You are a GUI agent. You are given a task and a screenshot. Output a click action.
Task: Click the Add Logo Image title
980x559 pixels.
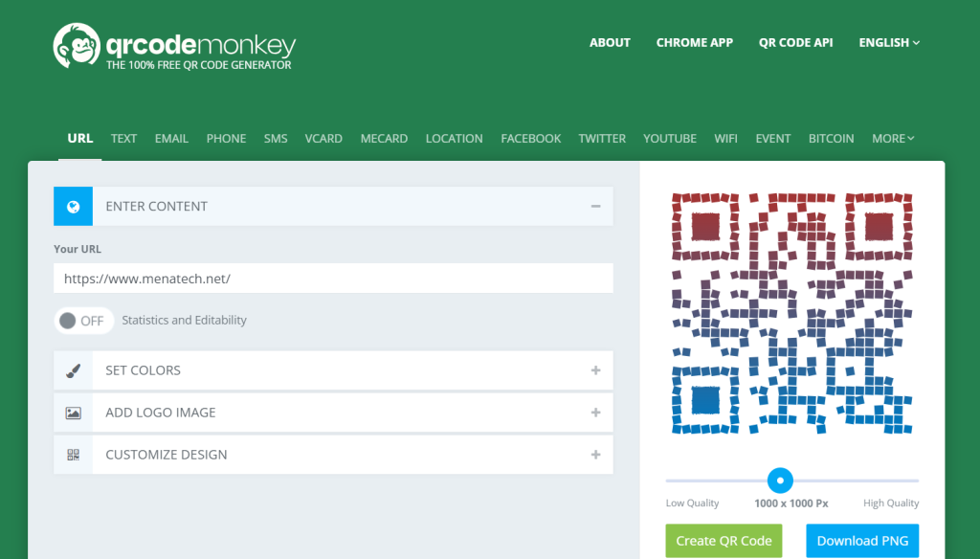161,413
